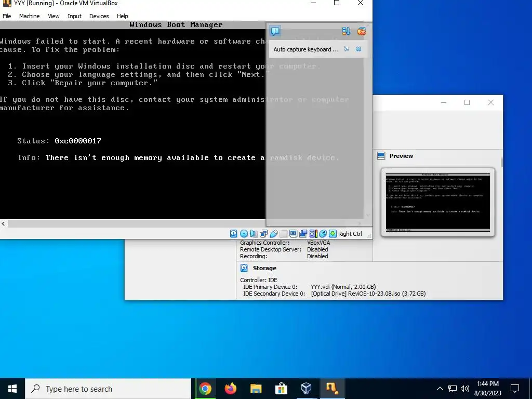Viewport: 532px width, 399px height.
Task: Click the optical disc icon in VM status bar
Action: pos(244,233)
